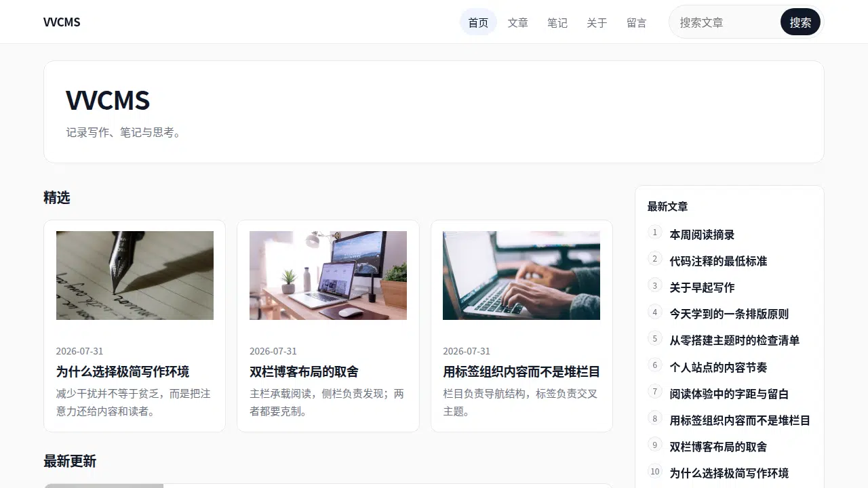Open sidebar article 阅读体验中的字距与留白
The width and height of the screenshot is (868, 488).
click(729, 394)
